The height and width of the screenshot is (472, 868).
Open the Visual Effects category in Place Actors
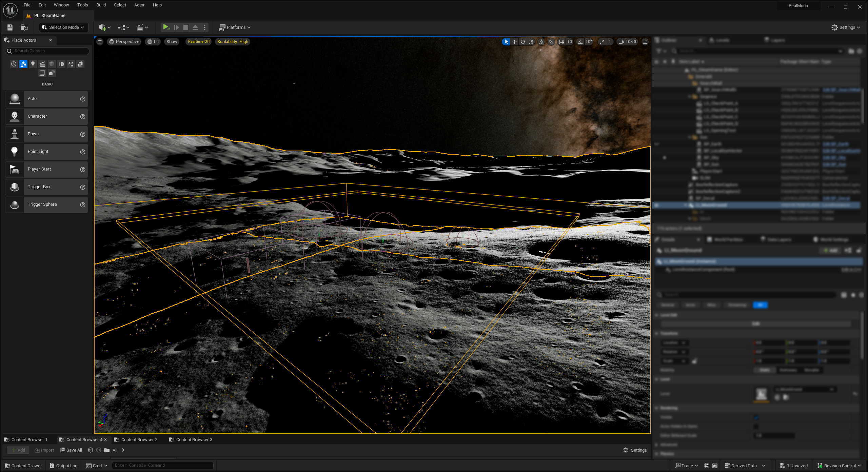pos(71,64)
